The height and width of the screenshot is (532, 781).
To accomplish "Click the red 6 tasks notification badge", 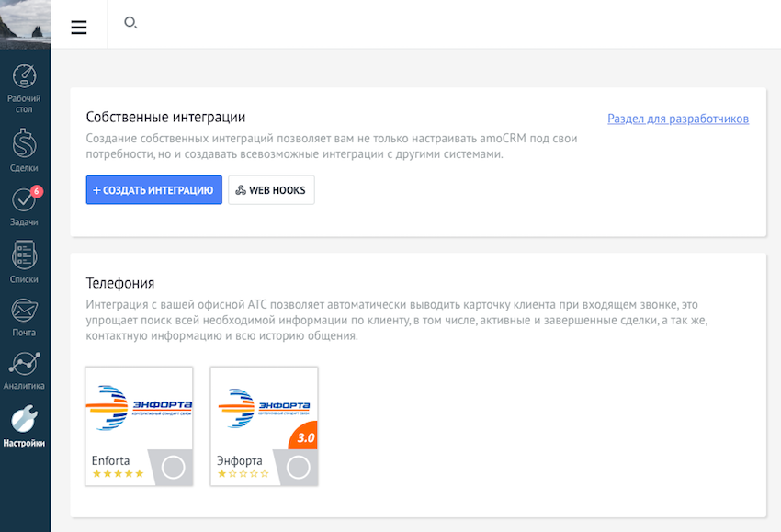I will (37, 191).
